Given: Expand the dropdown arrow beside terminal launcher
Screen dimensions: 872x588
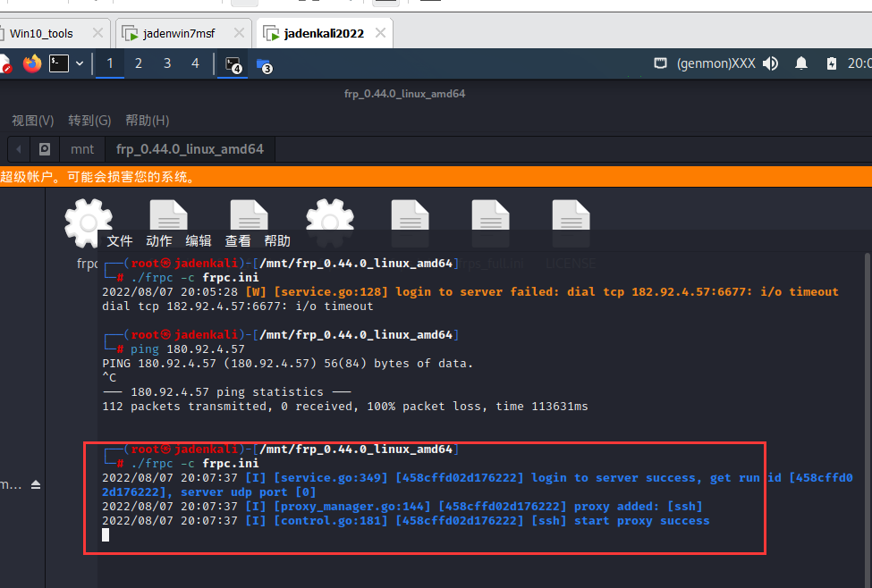Looking at the screenshot, I should [80, 63].
